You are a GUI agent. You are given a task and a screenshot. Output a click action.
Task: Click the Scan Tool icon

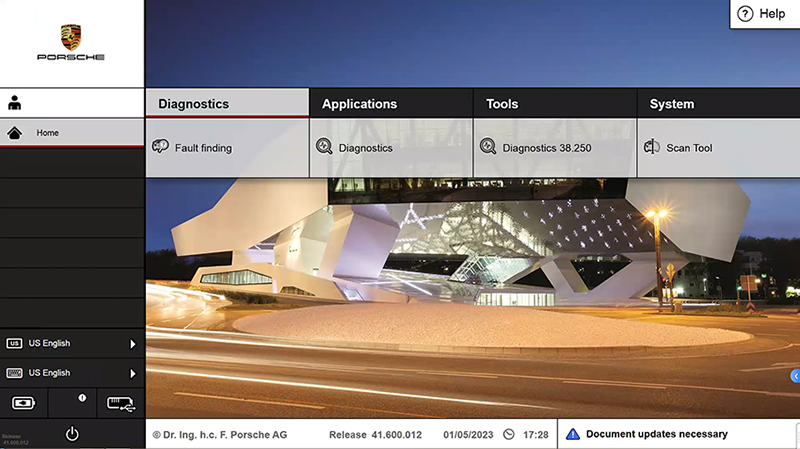coord(652,147)
